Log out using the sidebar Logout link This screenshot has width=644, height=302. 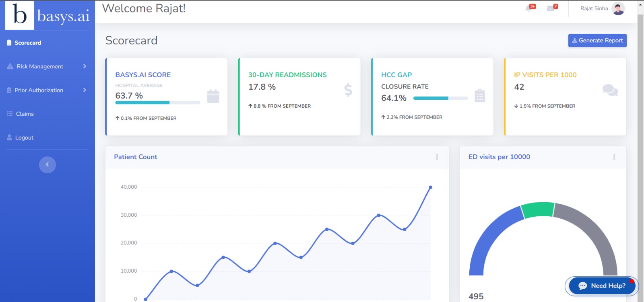pos(24,138)
